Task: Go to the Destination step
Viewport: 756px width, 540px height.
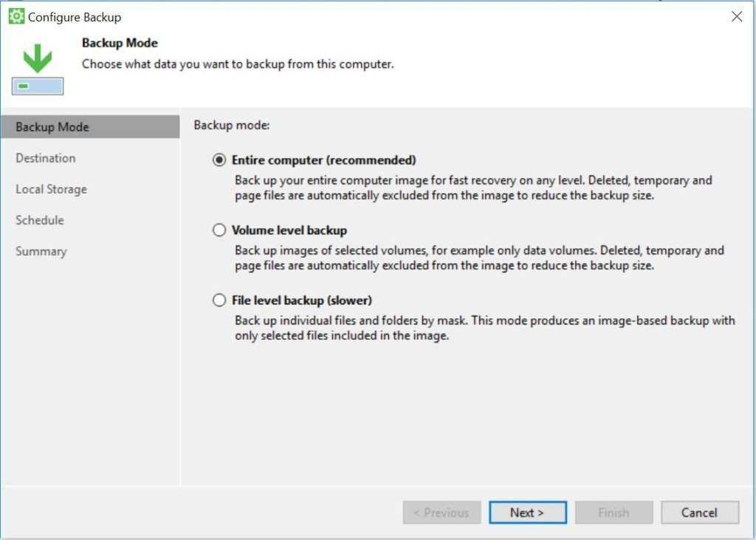Action: 46,158
